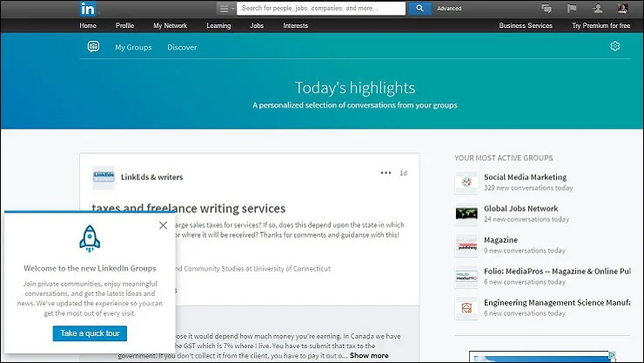Go to the Home menu item
Screen dimensions: 644x363
click(x=88, y=25)
